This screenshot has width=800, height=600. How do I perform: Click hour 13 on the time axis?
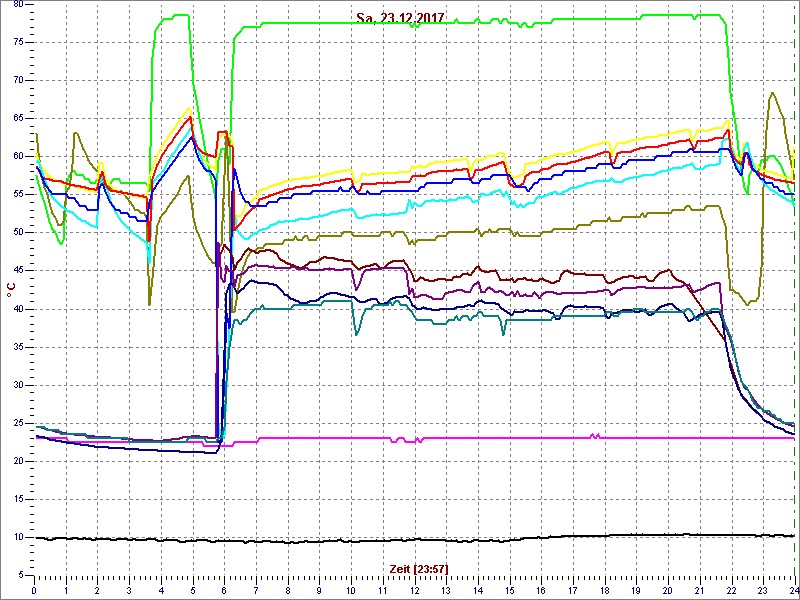click(x=446, y=589)
